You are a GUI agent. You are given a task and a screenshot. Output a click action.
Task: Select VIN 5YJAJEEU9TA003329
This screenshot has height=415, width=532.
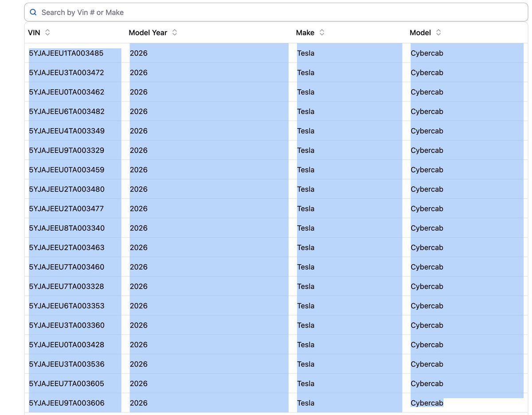pyautogui.click(x=66, y=151)
